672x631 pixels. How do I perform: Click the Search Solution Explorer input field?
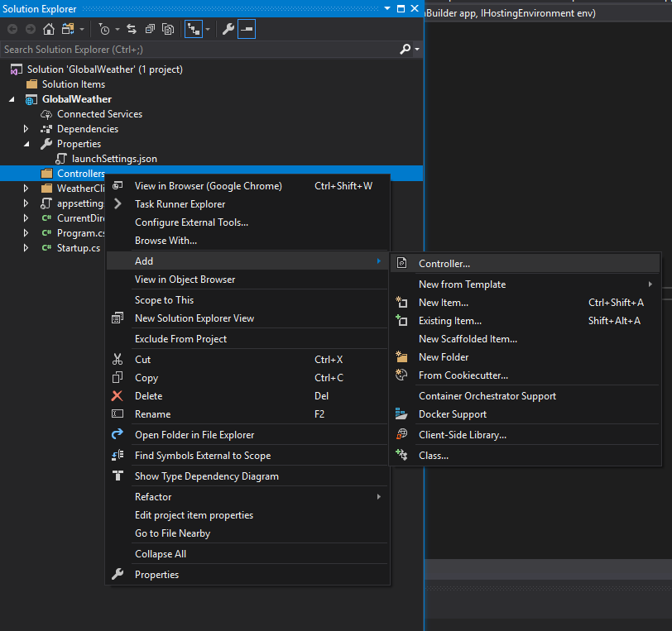point(199,50)
